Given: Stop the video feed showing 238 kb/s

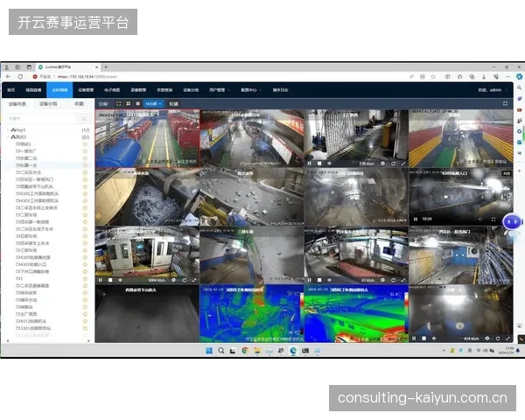Looking at the screenshot, I should pos(319,164).
